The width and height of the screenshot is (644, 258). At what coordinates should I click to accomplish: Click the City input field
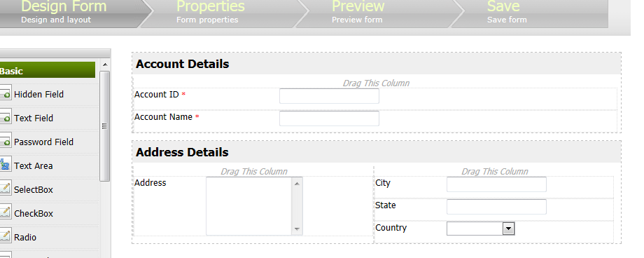click(496, 184)
